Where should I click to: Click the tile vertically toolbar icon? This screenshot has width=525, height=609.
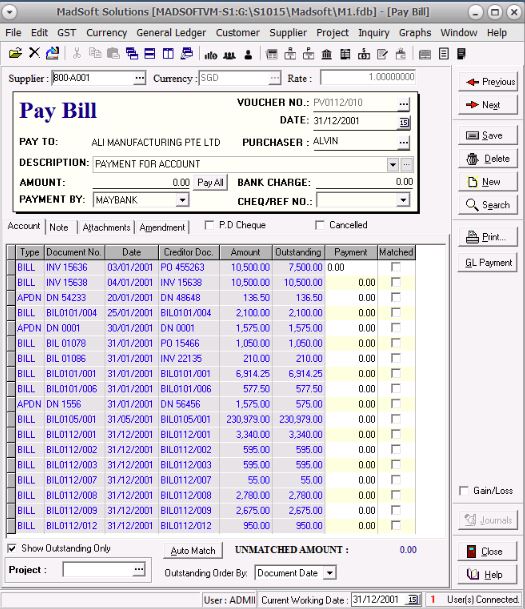click(x=168, y=53)
